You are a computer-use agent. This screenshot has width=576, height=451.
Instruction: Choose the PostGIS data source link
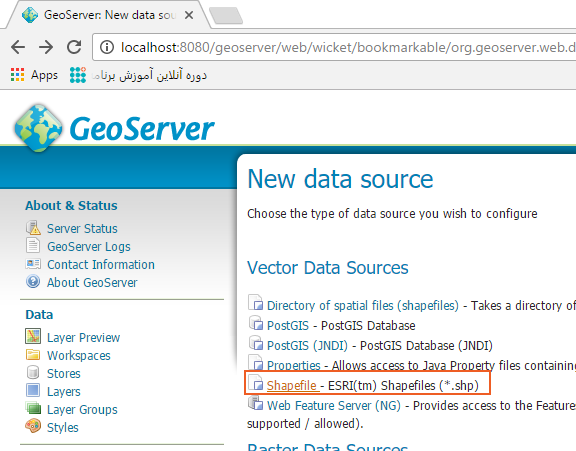[288, 325]
